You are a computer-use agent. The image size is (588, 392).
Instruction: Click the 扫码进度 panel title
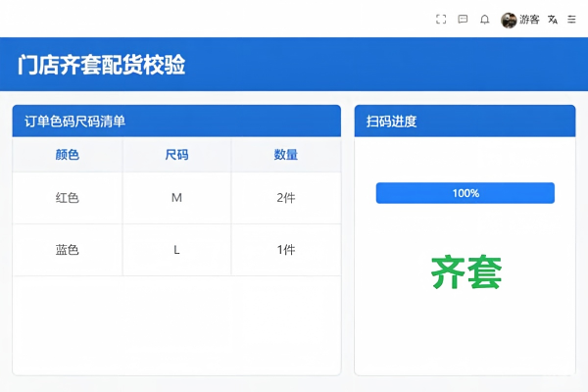(x=391, y=122)
